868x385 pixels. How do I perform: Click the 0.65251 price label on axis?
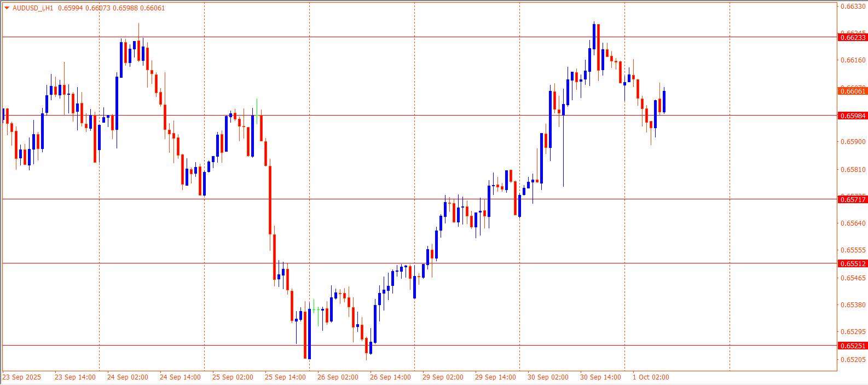[x=853, y=346]
